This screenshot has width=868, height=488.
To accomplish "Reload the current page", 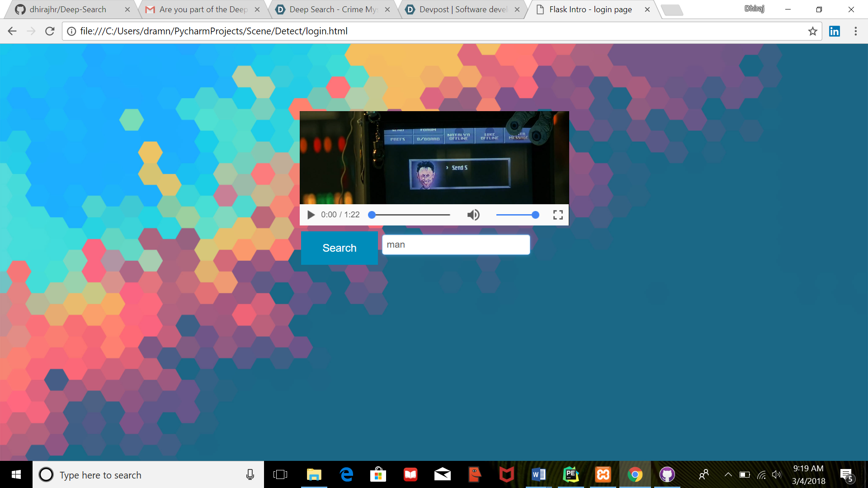I will 50,31.
